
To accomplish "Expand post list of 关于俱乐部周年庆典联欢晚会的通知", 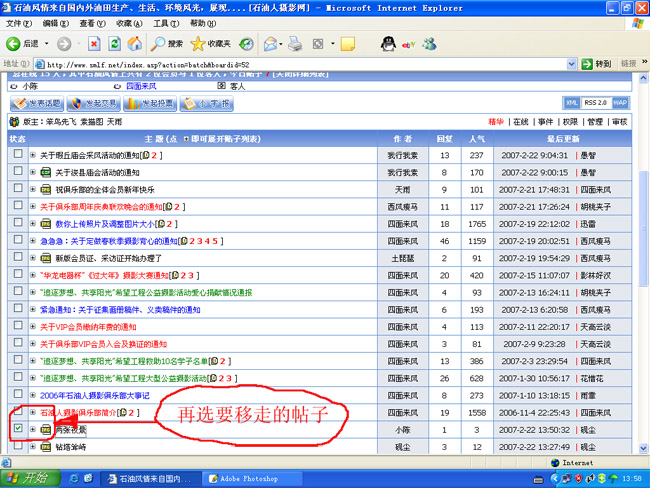I will click(x=33, y=206).
